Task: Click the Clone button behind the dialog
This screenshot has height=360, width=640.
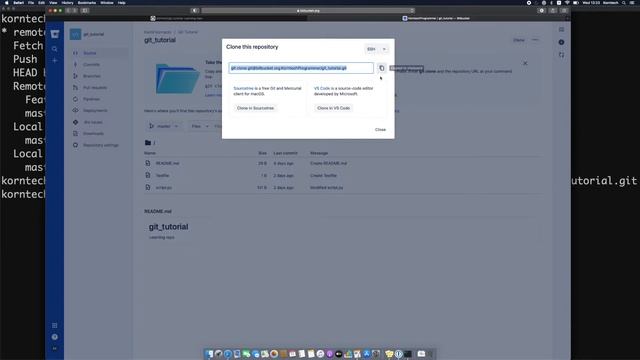Action: (x=519, y=40)
